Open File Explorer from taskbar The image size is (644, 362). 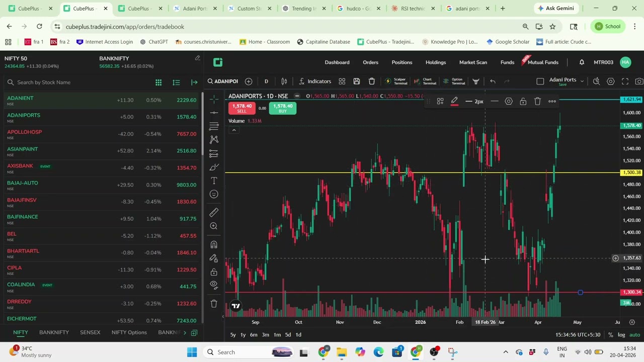click(x=342, y=352)
